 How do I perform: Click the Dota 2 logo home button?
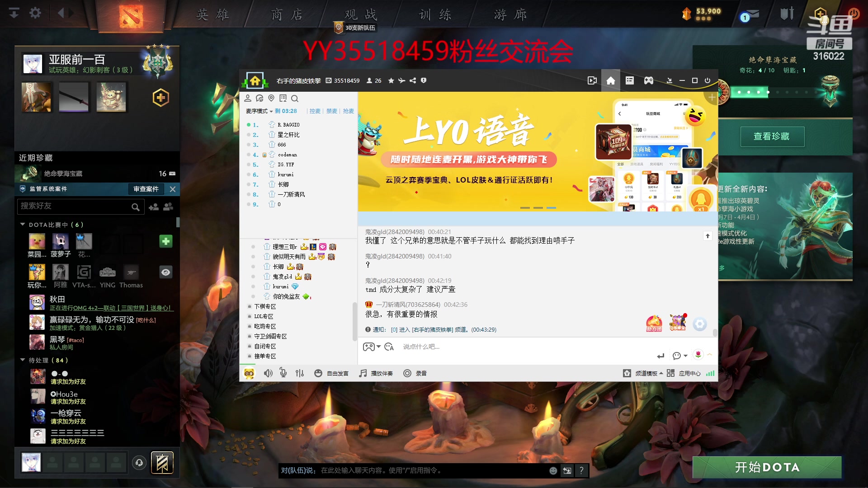131,16
